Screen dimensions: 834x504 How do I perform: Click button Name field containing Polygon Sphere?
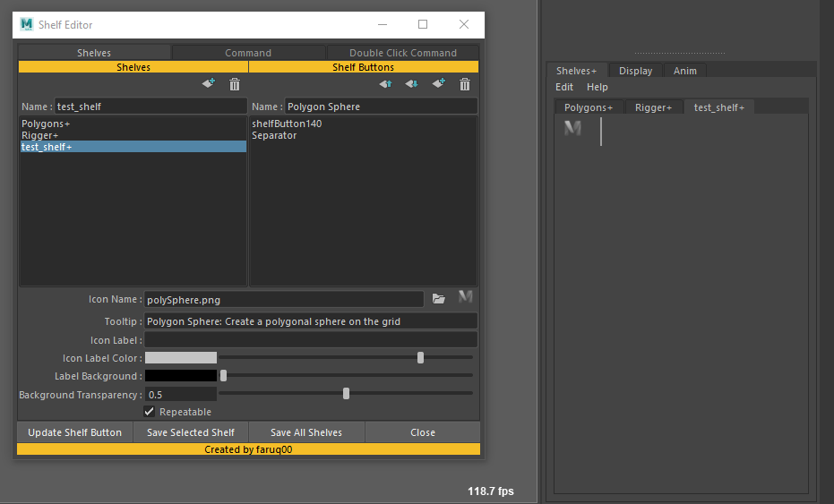(x=381, y=107)
